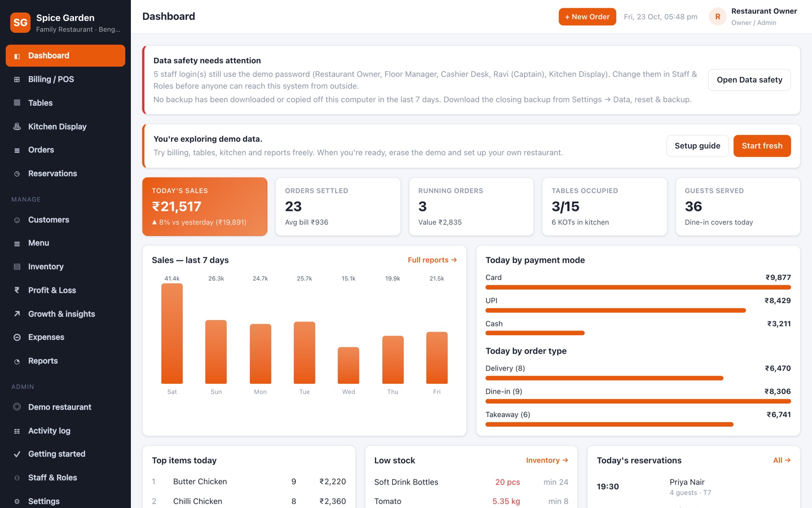Click the Menu lines icon
812x508 pixels.
click(x=17, y=244)
